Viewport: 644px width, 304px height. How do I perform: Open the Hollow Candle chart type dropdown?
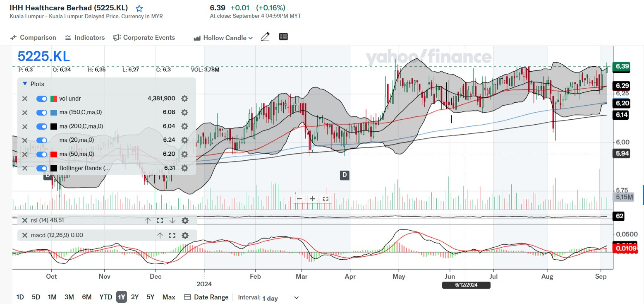coord(223,38)
